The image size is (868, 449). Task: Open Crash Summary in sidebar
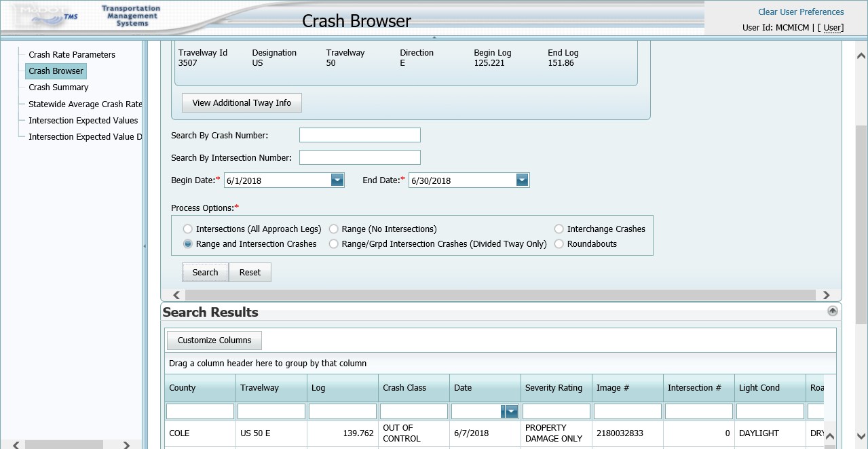(58, 87)
